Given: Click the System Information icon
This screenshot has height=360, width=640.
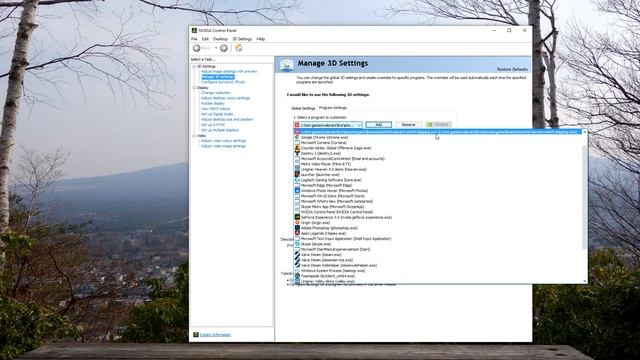Looking at the screenshot, I should [x=196, y=335].
